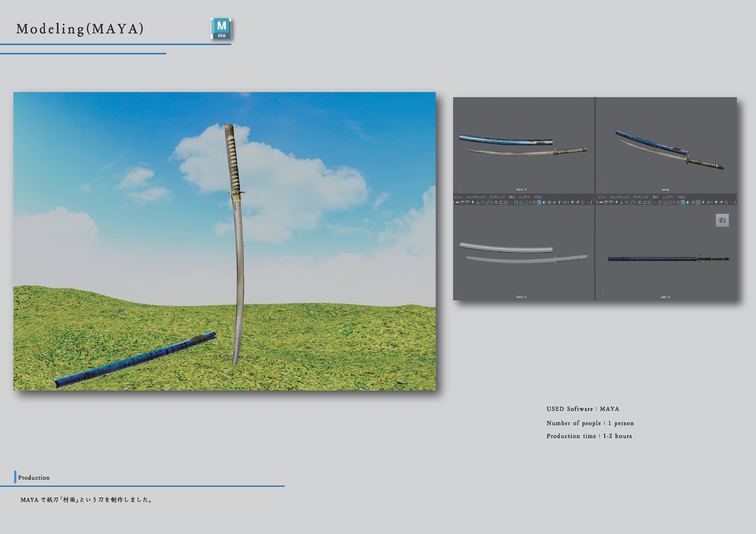Click the Maya logo icon in the header

(x=221, y=29)
